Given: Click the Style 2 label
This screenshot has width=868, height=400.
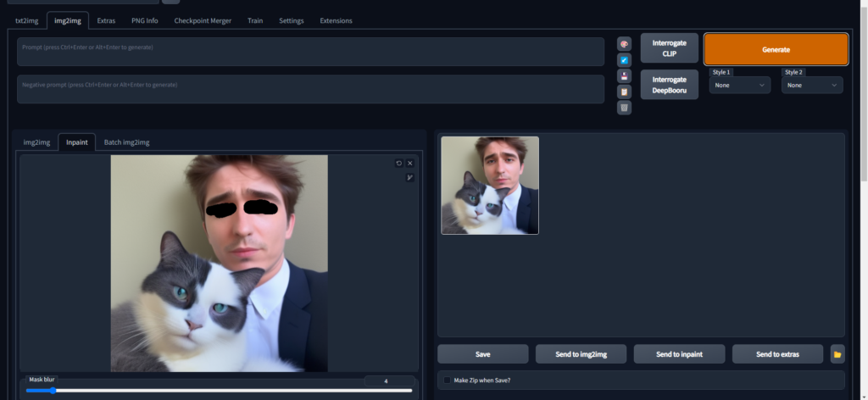Looking at the screenshot, I should [x=793, y=72].
